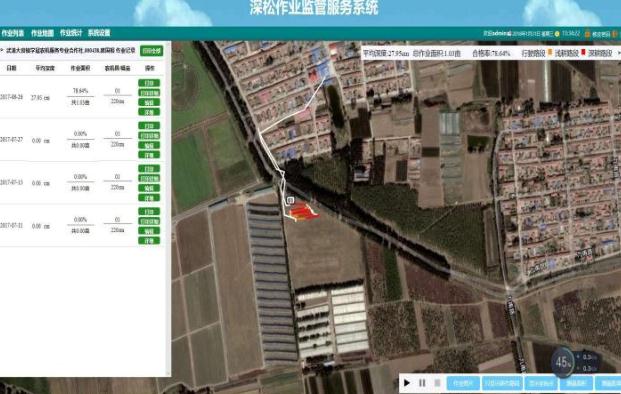Click 详情 for the 2017-08-28 record
621x394 pixels.
tap(149, 112)
